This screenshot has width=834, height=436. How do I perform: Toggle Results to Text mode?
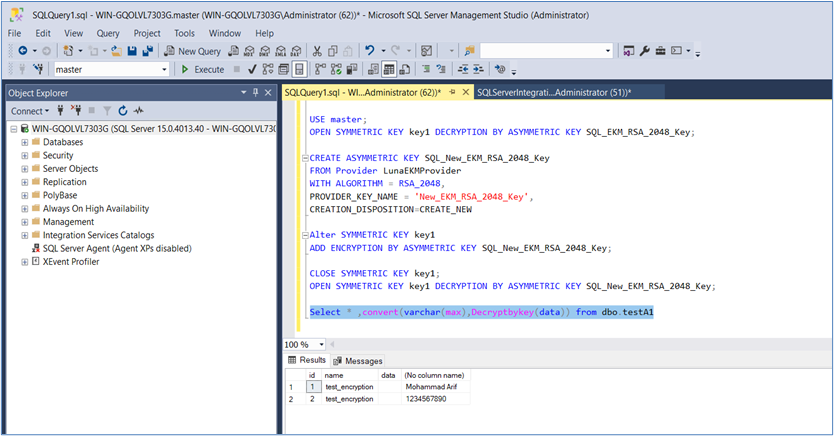373,69
